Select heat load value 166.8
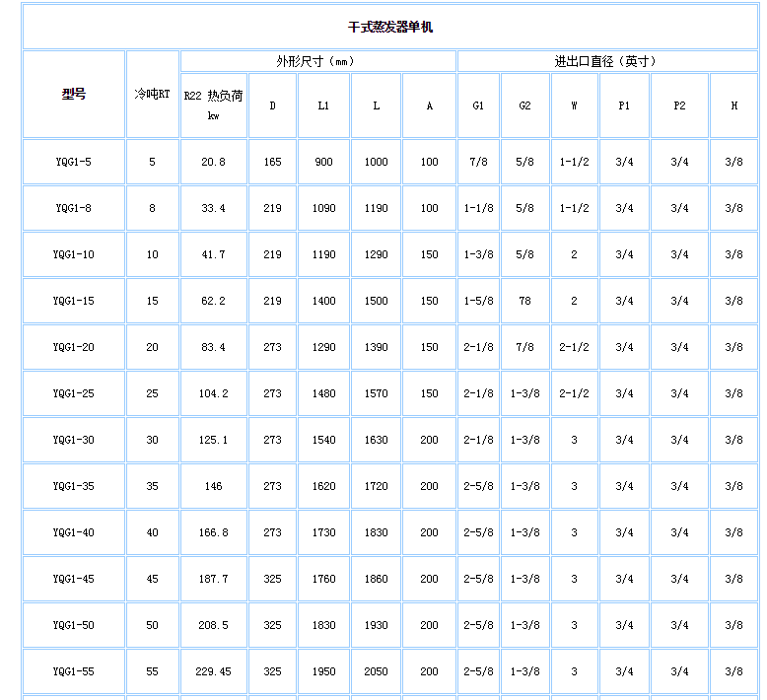 [213, 532]
